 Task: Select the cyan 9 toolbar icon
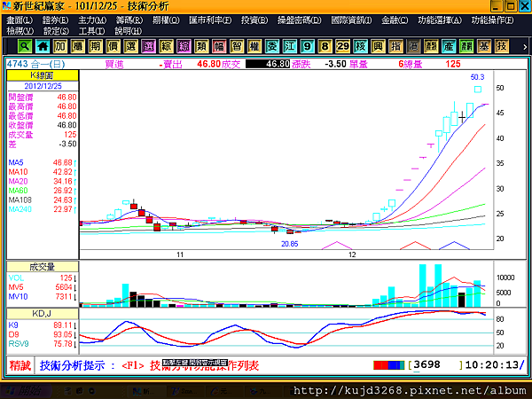point(308,46)
